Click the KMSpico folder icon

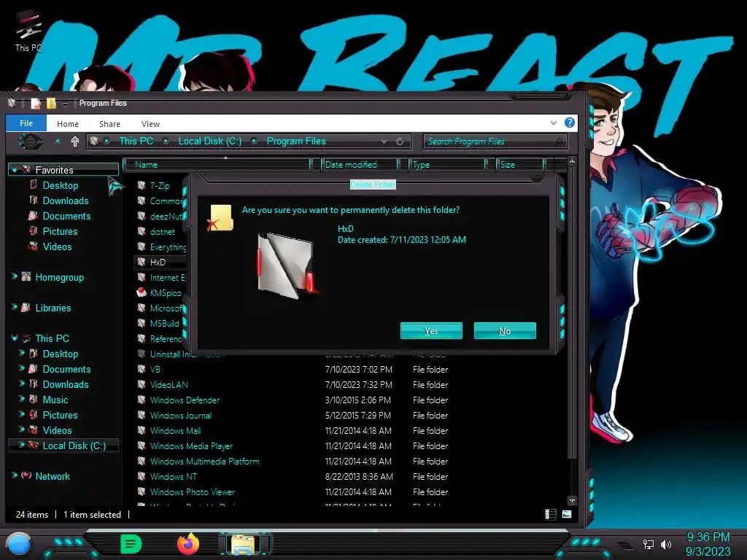pos(142,292)
